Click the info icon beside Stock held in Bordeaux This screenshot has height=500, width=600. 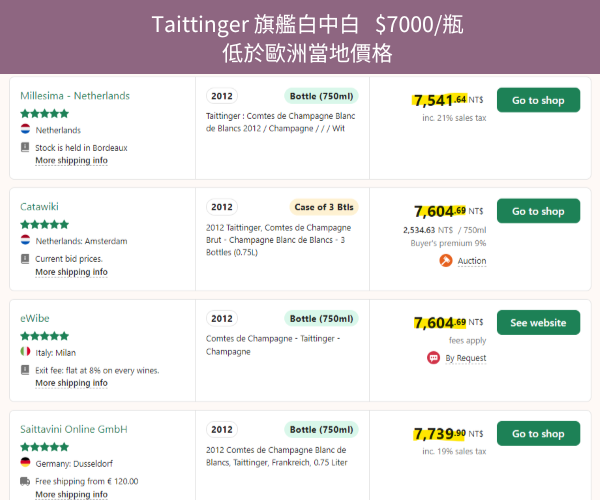point(26,147)
